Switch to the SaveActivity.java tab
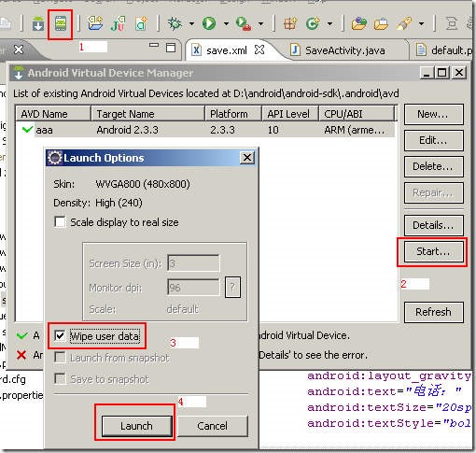Screen dimensions: 476x453 (344, 50)
